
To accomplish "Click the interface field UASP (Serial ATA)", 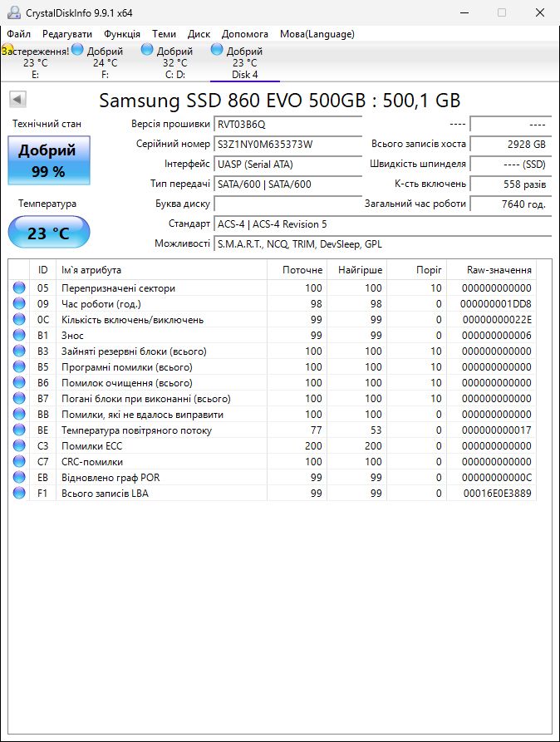I will (288, 165).
